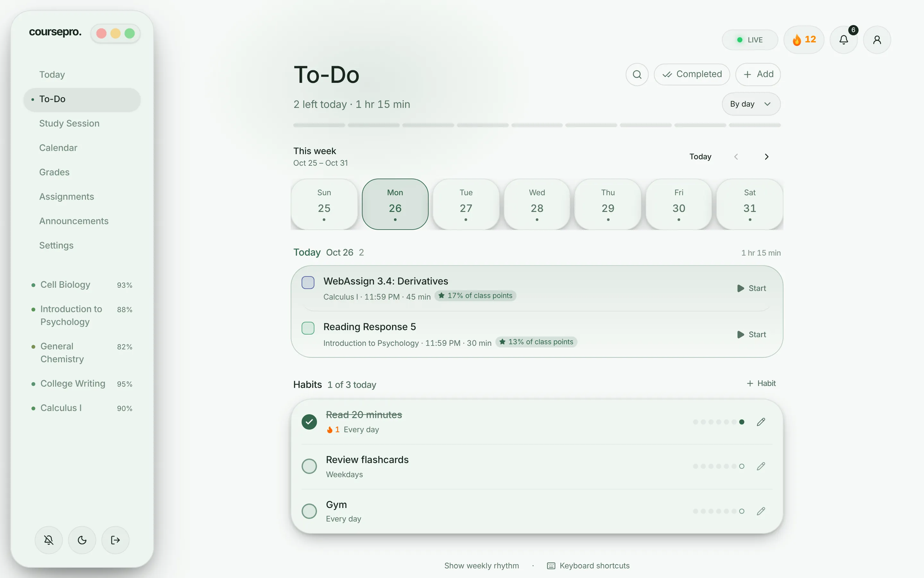Screen dimensions: 924x578
Task: Start the Reading Response 5 task
Action: coord(751,335)
